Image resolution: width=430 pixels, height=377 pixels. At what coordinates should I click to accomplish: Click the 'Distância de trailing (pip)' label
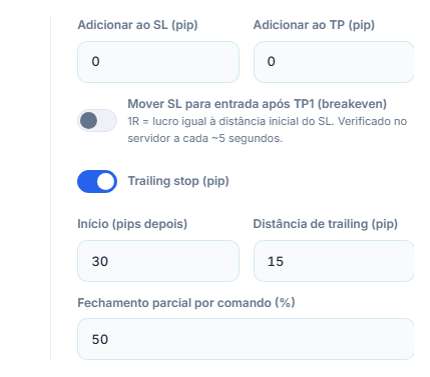(325, 224)
